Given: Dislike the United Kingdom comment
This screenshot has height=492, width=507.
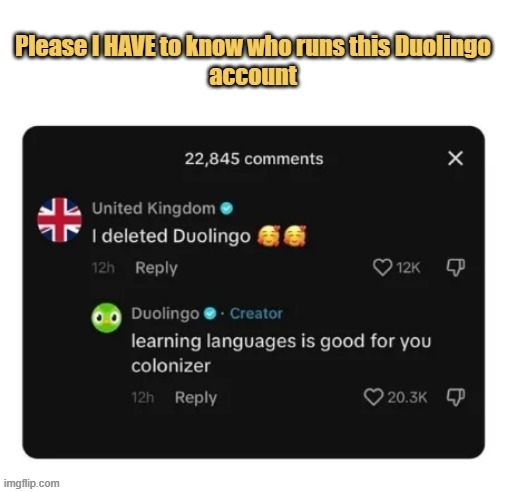Looking at the screenshot, I should point(455,267).
